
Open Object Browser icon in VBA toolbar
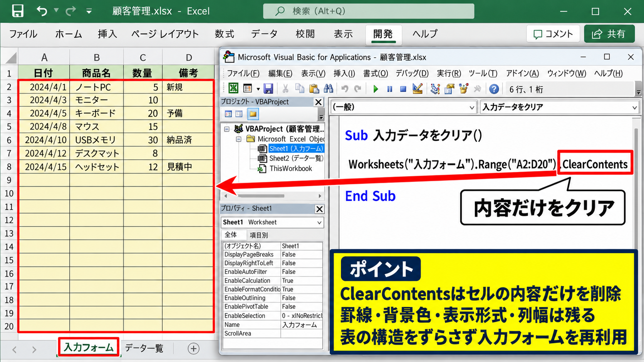(x=463, y=89)
